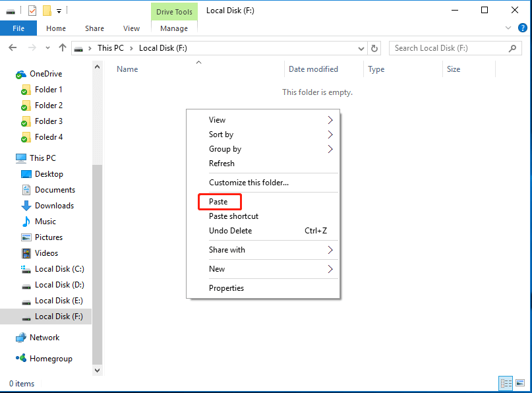Select Local Disk (C:) in navigation pane
This screenshot has height=393, width=532.
pyautogui.click(x=59, y=269)
